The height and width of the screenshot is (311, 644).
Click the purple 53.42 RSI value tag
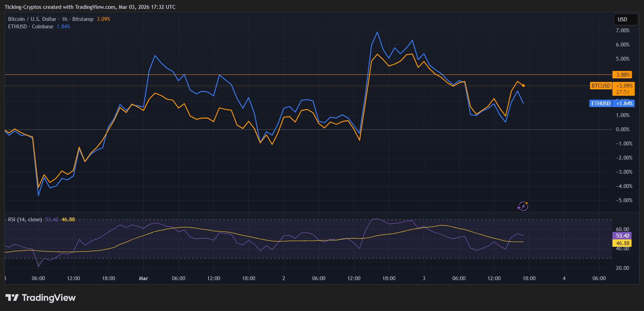pos(622,236)
